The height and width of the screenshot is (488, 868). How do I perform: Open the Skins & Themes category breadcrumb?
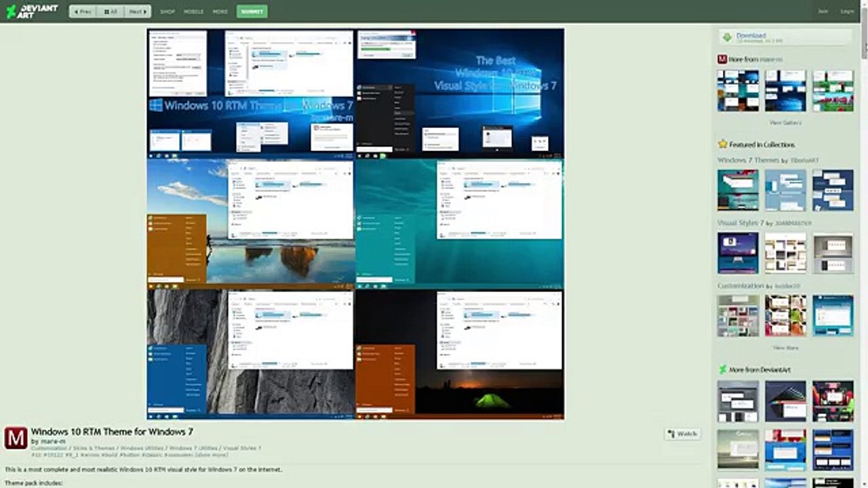tap(94, 448)
